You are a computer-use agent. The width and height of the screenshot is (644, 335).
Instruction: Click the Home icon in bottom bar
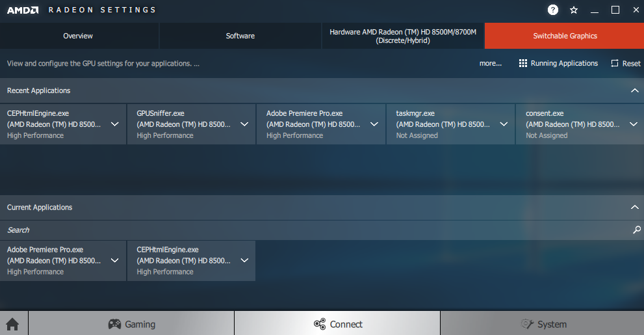[12, 324]
